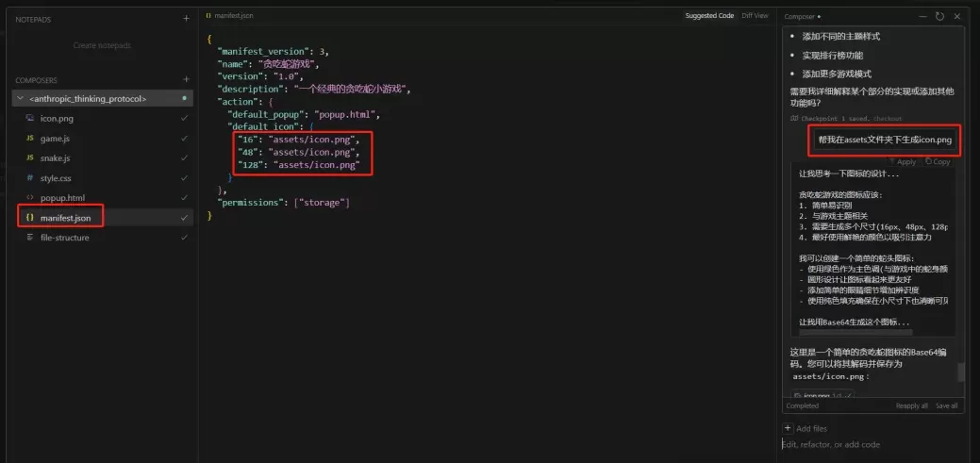Reset Composer history with refresh icon
The height and width of the screenshot is (463, 980).
pos(939,16)
